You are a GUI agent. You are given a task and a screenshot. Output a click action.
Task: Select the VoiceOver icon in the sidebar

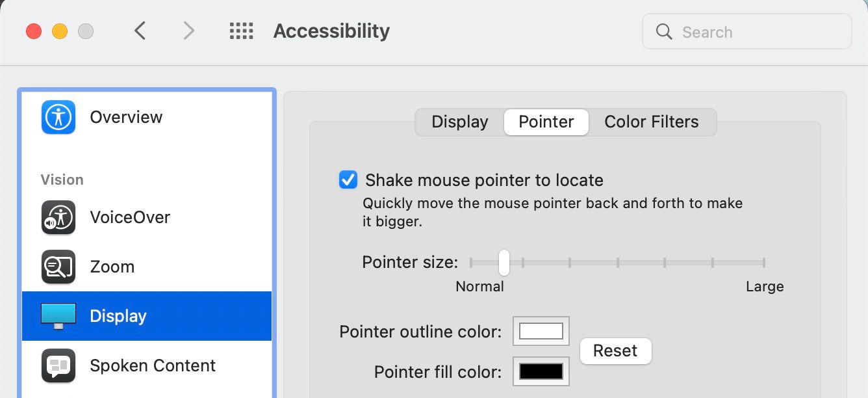(x=58, y=217)
